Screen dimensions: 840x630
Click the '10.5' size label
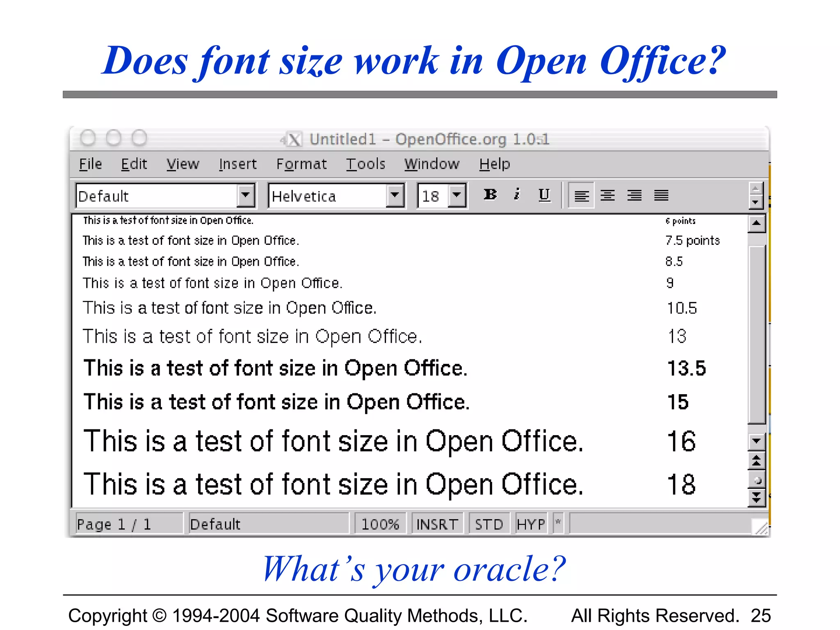pyautogui.click(x=682, y=308)
